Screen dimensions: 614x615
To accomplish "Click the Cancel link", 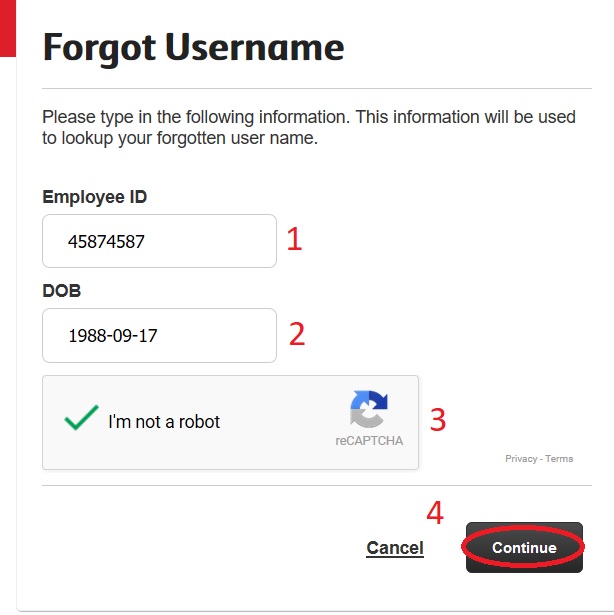I will 395,548.
